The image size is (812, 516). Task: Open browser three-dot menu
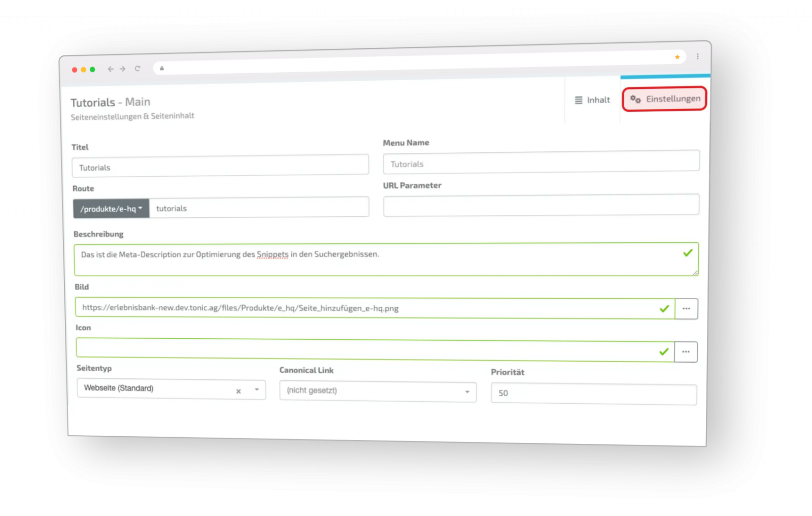point(698,56)
